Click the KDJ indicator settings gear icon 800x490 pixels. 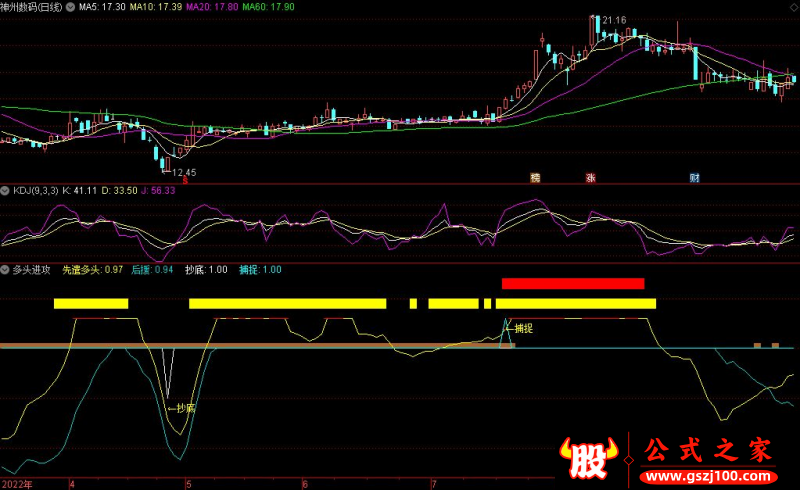pos(5,189)
